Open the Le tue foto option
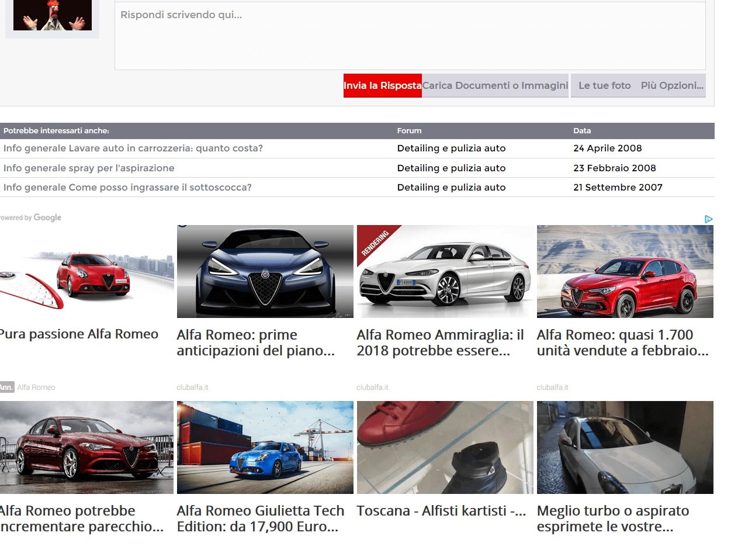Viewport: 731px width, 560px height. pos(605,85)
